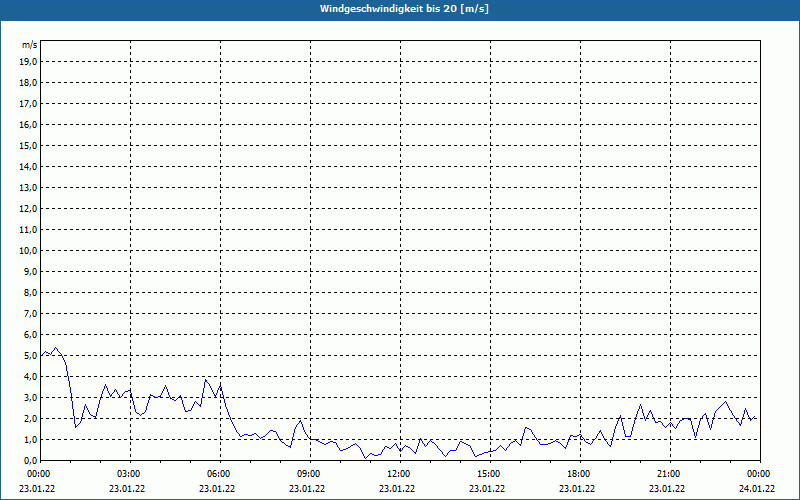Select the '23.01.22' date under 12:00
800x500 pixels.
tap(397, 489)
